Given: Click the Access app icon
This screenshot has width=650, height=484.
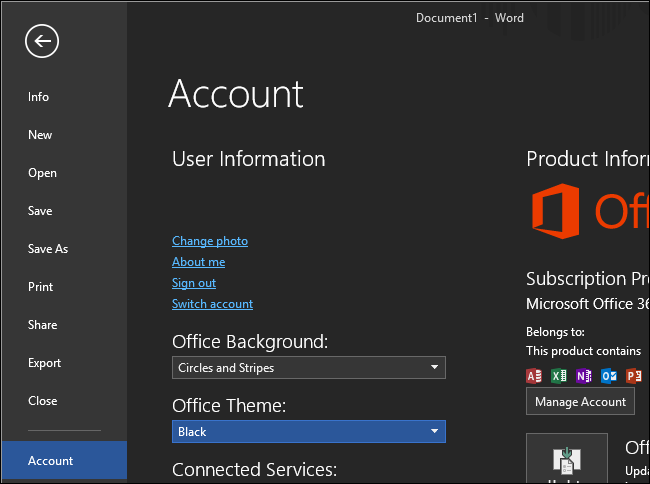Looking at the screenshot, I should (x=534, y=376).
